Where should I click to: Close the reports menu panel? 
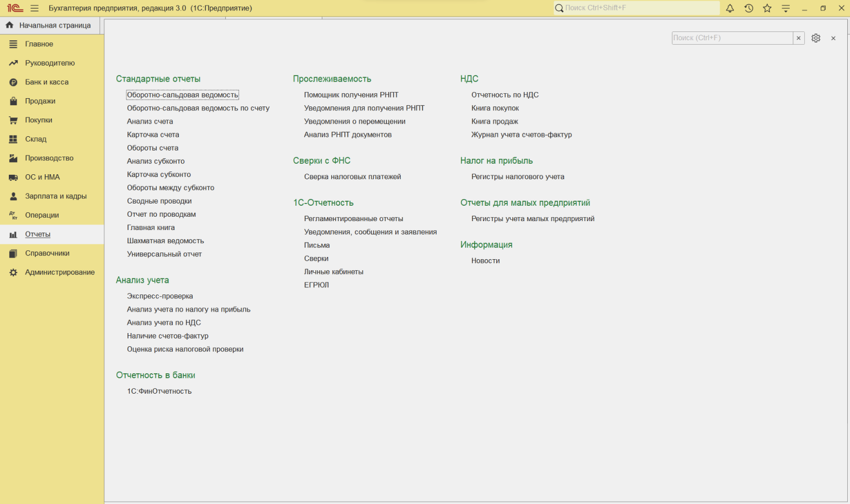pos(833,38)
